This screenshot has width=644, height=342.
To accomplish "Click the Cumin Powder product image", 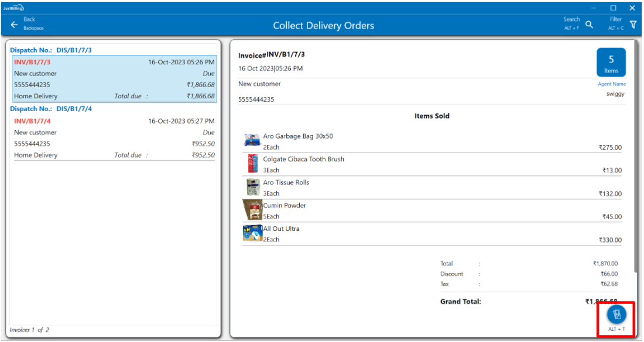I will click(x=252, y=210).
